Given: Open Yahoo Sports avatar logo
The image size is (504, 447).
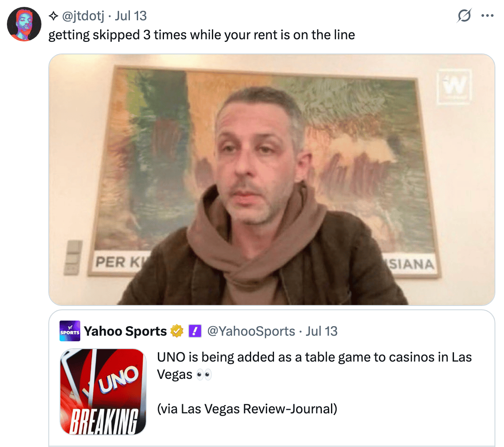Looking at the screenshot, I should pos(70,331).
